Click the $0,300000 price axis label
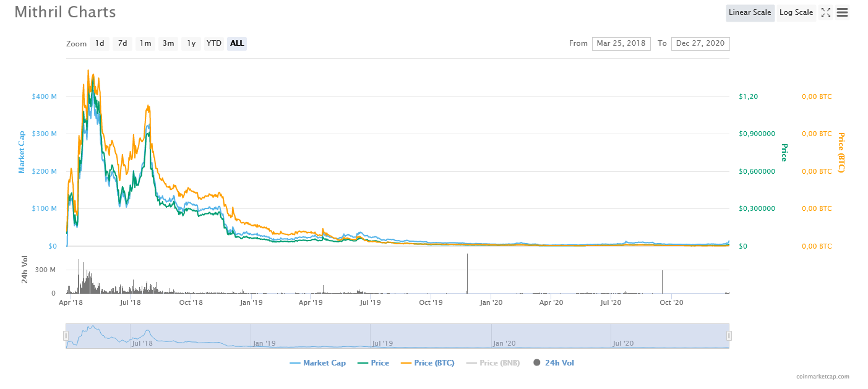868x389 pixels. [x=757, y=208]
